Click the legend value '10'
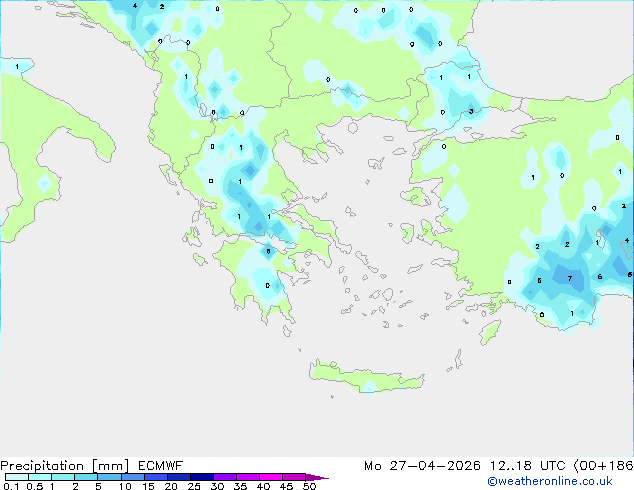This screenshot has height=490, width=634. point(125,486)
